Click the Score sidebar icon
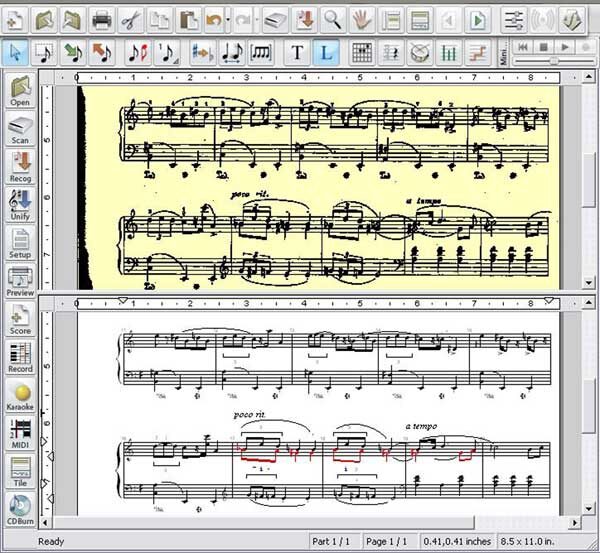600x553 pixels. coord(20,319)
